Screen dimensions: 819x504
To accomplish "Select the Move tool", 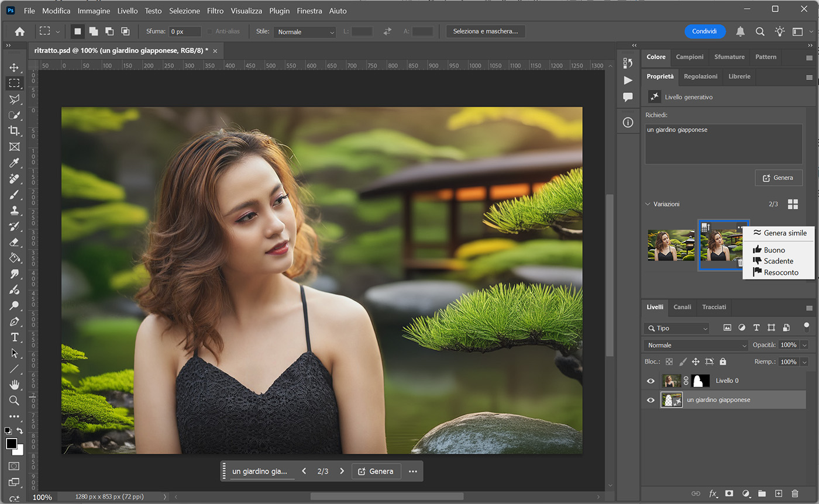I will tap(15, 67).
